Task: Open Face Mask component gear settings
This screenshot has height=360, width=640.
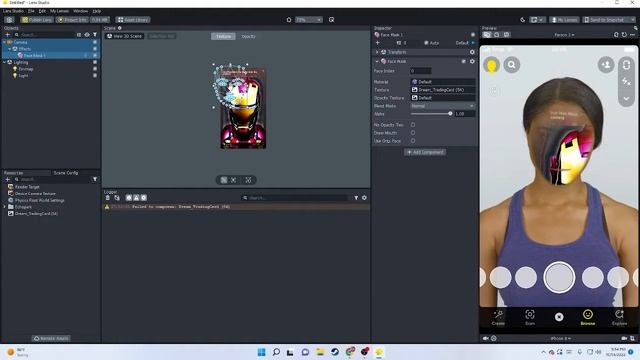Action: [x=472, y=61]
